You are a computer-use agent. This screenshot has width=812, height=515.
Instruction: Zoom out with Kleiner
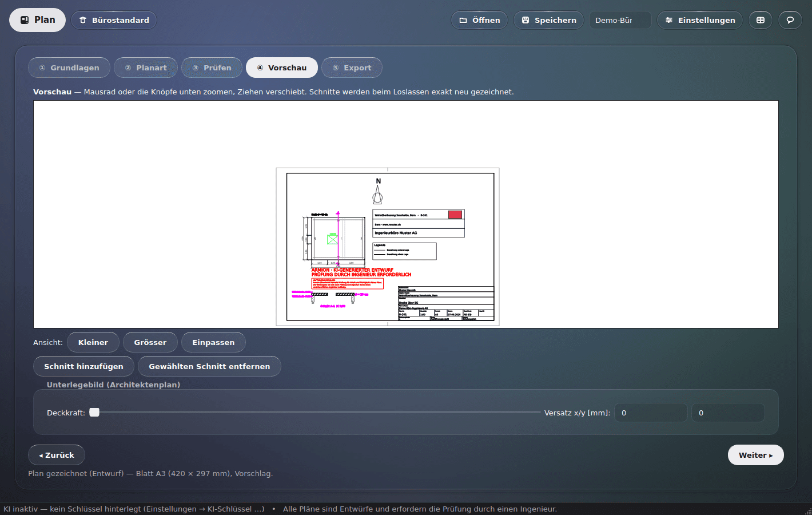(93, 342)
